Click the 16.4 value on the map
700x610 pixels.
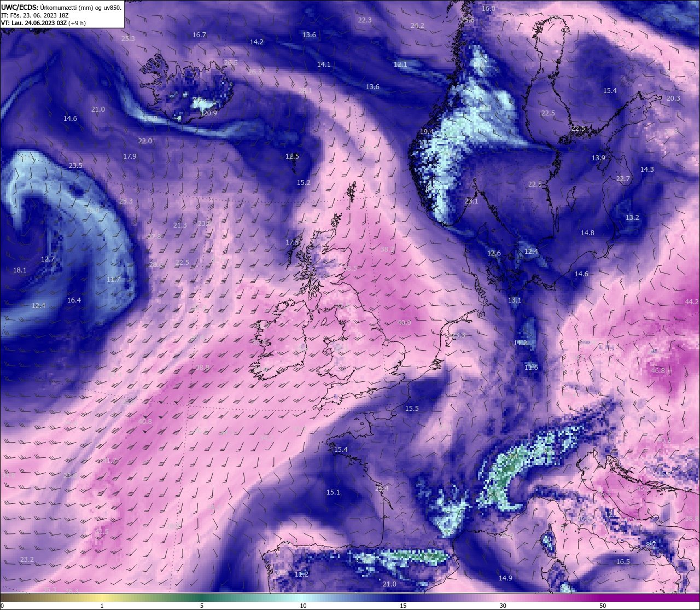[74, 300]
